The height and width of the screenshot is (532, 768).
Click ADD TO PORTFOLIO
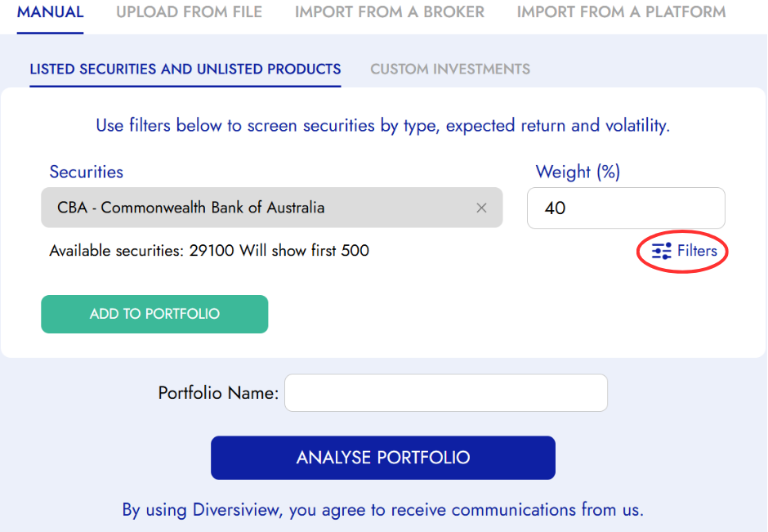point(154,314)
